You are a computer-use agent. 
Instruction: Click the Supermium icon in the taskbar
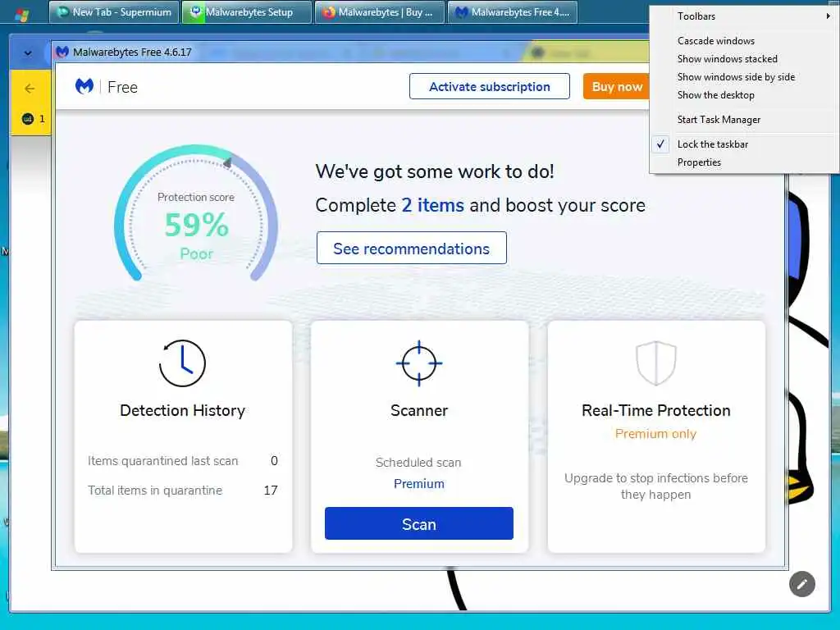(x=63, y=11)
